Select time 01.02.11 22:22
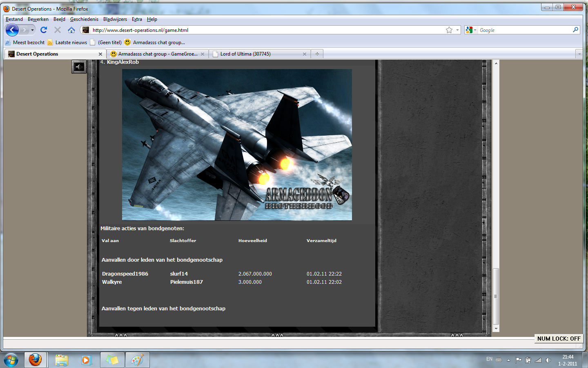 tap(324, 274)
